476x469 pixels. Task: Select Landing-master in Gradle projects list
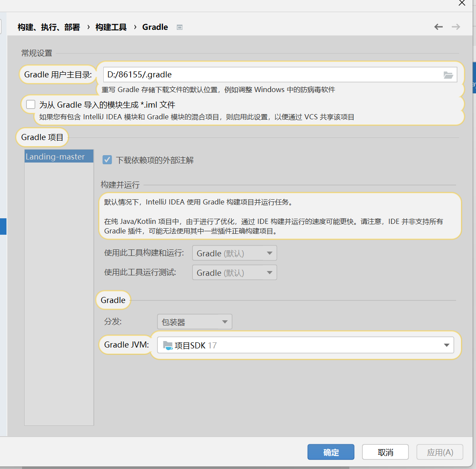coord(59,156)
